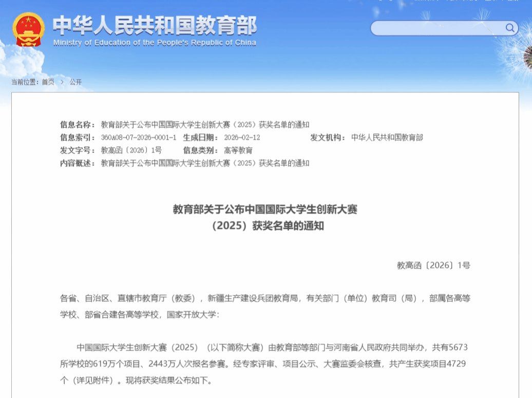Click the magnifier search icon
The image size is (532, 398).
509,28
